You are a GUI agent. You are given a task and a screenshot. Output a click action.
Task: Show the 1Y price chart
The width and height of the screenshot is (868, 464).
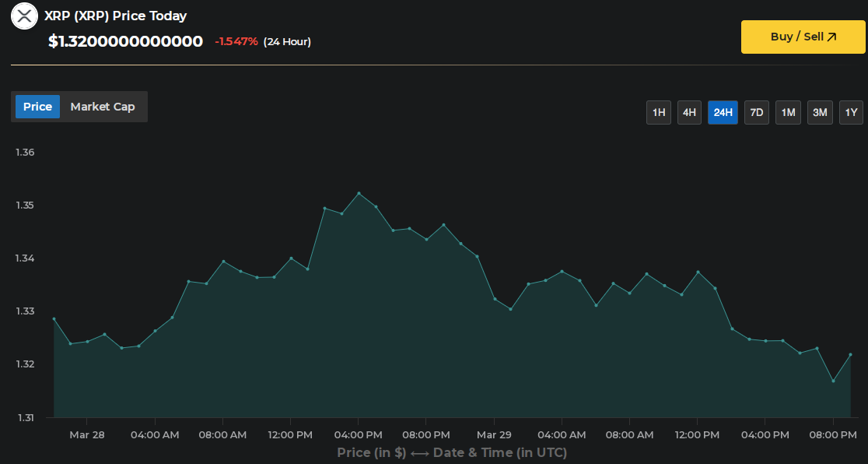click(851, 112)
